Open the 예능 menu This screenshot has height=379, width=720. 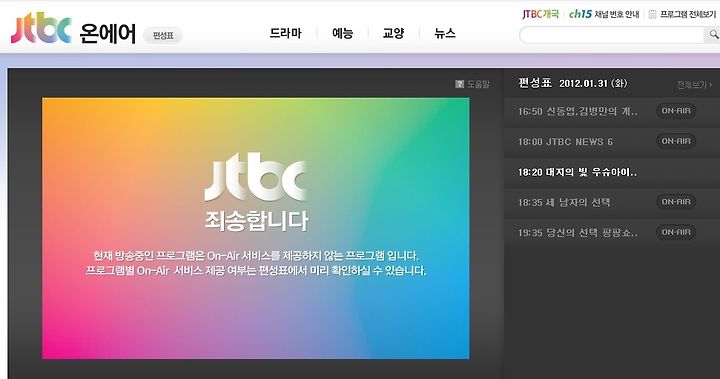pos(343,33)
